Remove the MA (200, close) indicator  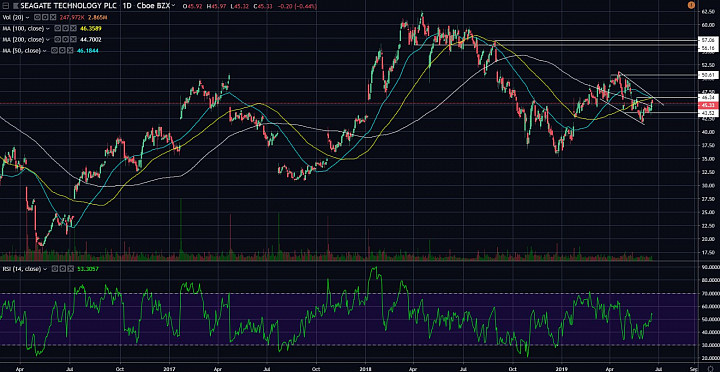73,39
